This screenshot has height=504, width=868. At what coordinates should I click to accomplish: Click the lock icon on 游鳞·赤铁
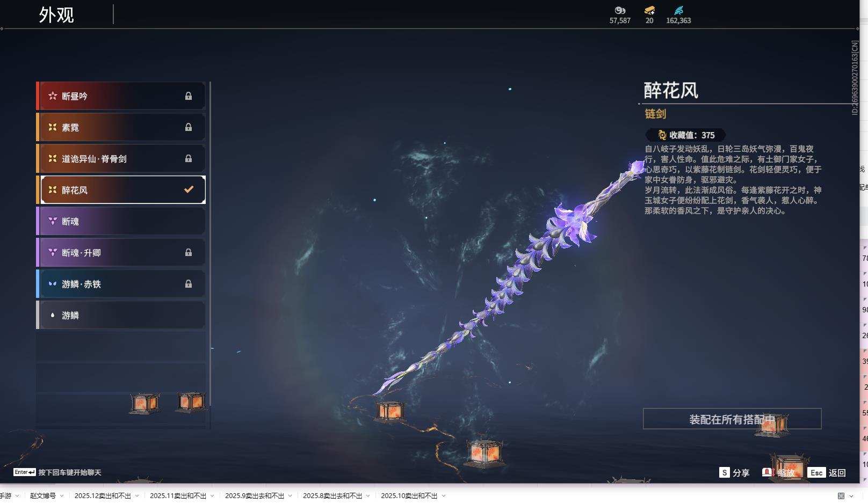(x=189, y=283)
